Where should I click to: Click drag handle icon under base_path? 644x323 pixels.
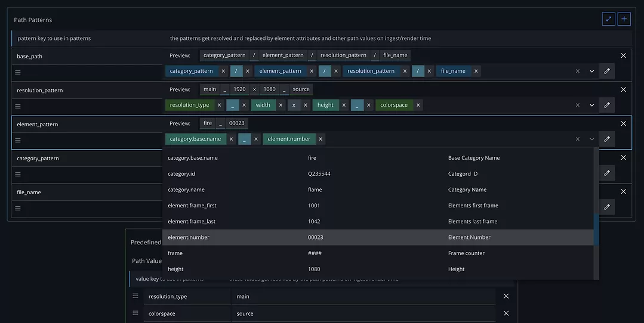coord(18,72)
